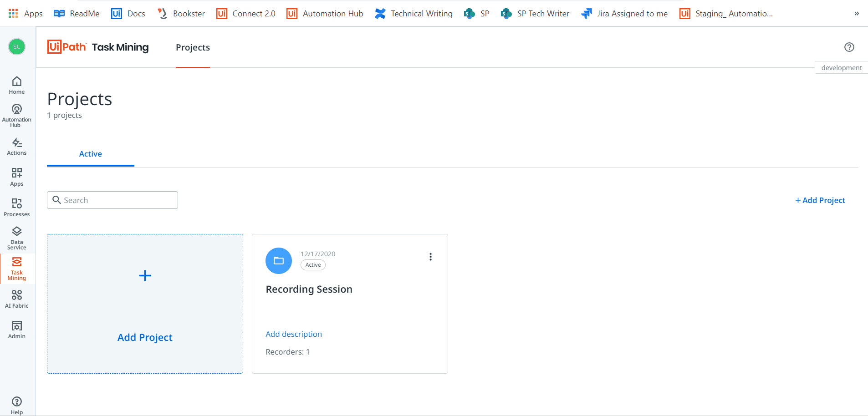Open the Recording Session three-dot menu
The width and height of the screenshot is (868, 416).
click(430, 257)
